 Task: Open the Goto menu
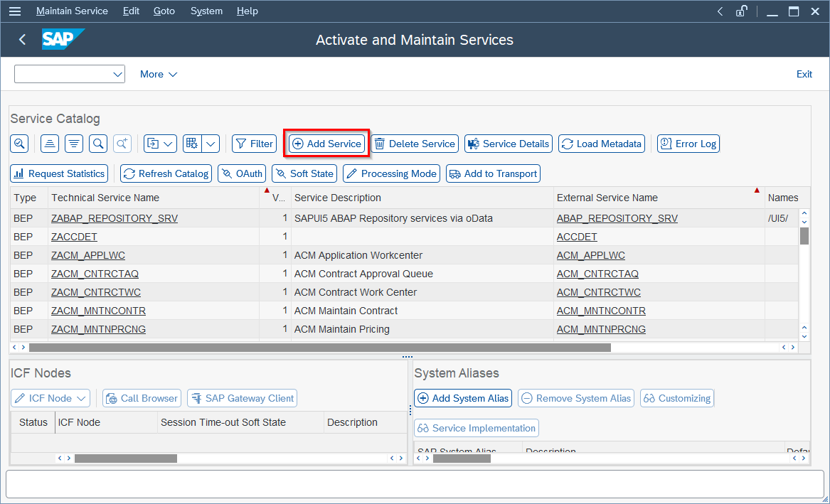pyautogui.click(x=164, y=11)
